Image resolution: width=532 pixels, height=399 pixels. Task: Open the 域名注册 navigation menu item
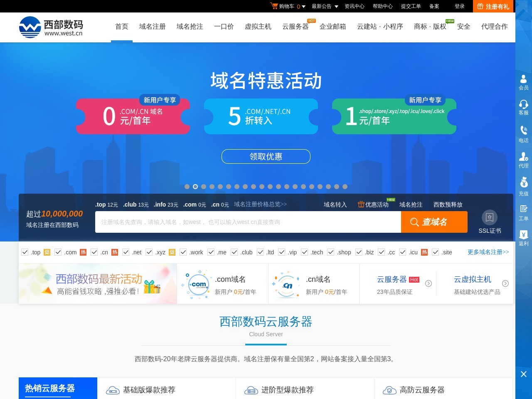point(152,27)
